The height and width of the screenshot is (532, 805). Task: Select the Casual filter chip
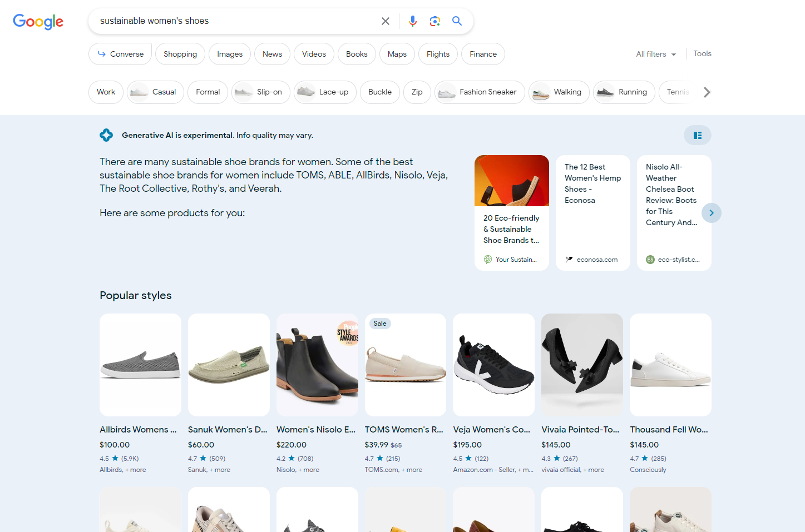pyautogui.click(x=155, y=92)
